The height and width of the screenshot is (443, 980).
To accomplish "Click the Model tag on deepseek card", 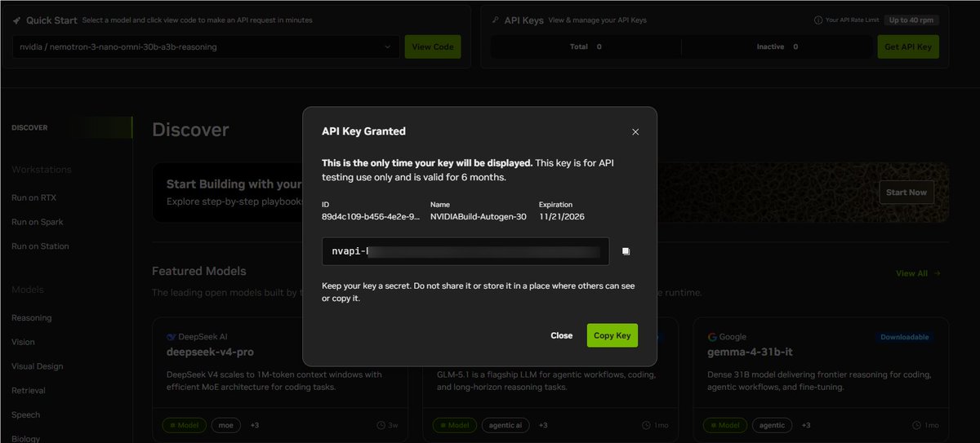I will (185, 425).
